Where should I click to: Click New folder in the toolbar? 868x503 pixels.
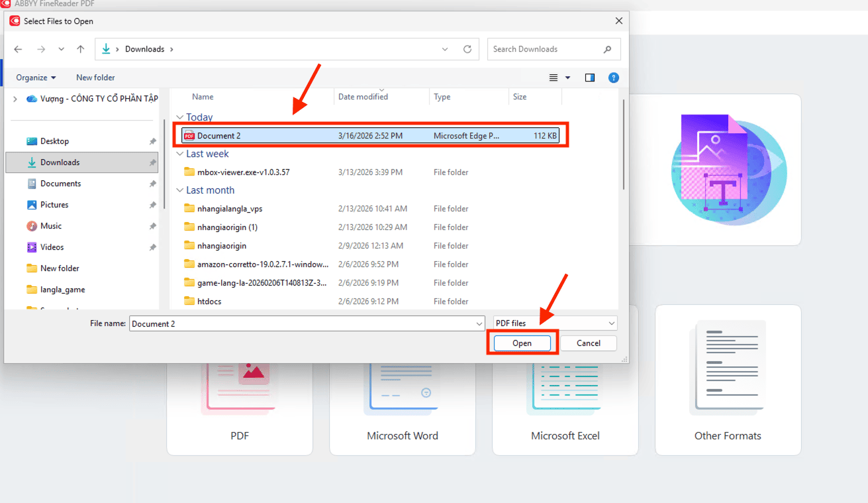click(x=95, y=78)
